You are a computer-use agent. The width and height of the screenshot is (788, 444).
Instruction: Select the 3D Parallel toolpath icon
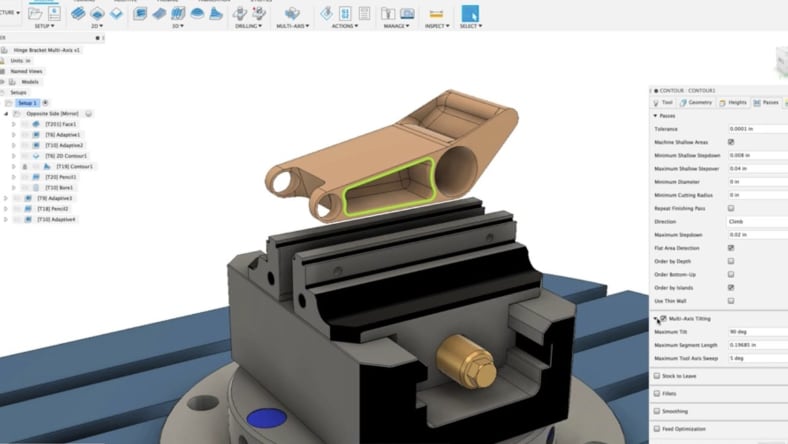click(178, 14)
